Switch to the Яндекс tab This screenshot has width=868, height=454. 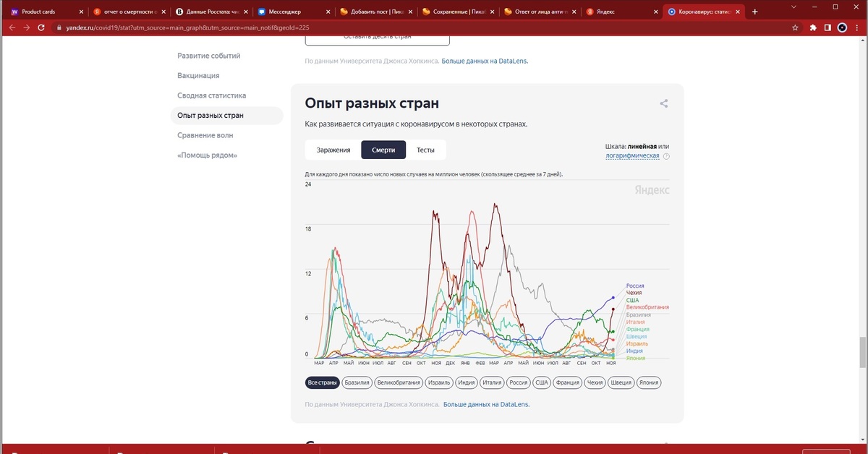click(621, 12)
